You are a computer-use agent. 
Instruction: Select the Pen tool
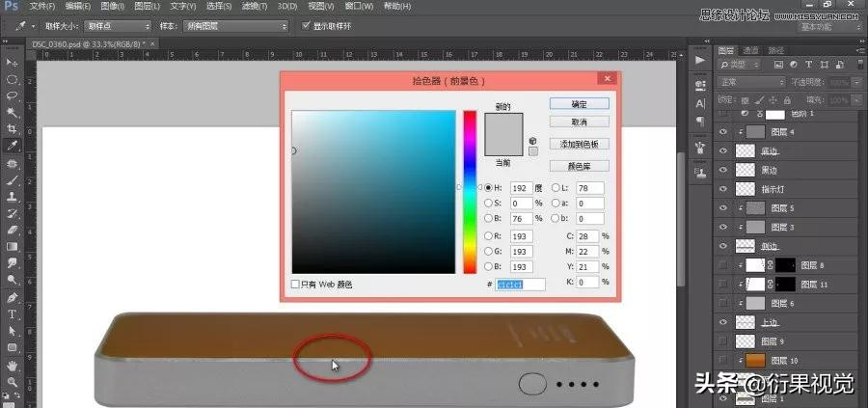click(x=12, y=298)
